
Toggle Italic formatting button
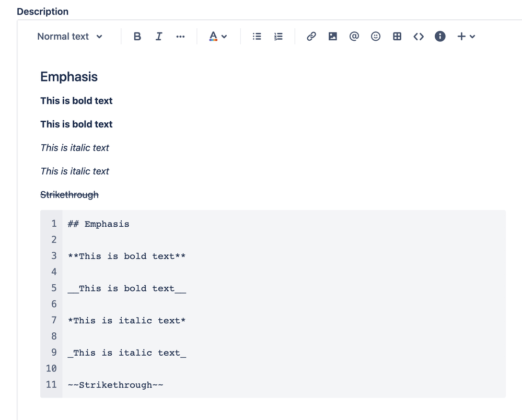(159, 36)
